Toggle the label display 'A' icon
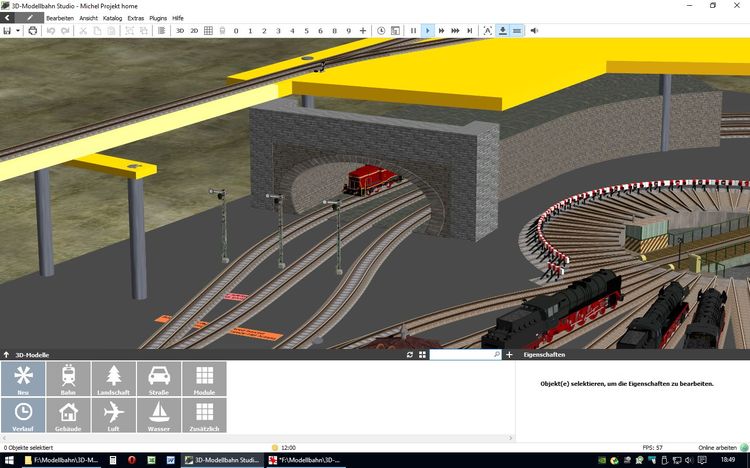Image resolution: width=750 pixels, height=468 pixels. tap(487, 31)
